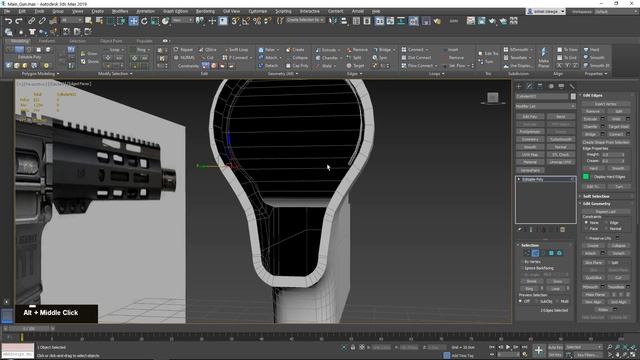Select Multi preview selection radio button

(557, 301)
